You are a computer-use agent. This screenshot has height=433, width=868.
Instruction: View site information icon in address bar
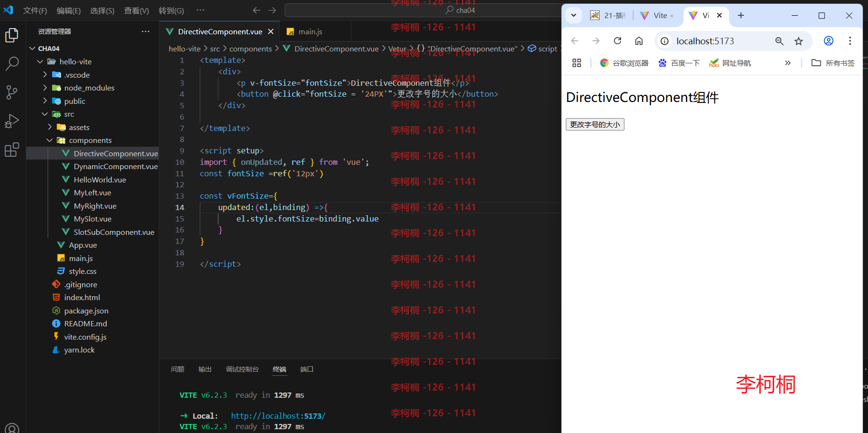click(x=664, y=41)
